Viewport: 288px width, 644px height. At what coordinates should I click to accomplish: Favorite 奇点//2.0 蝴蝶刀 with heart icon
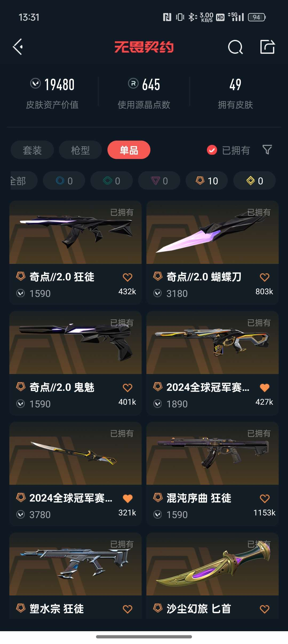click(265, 277)
